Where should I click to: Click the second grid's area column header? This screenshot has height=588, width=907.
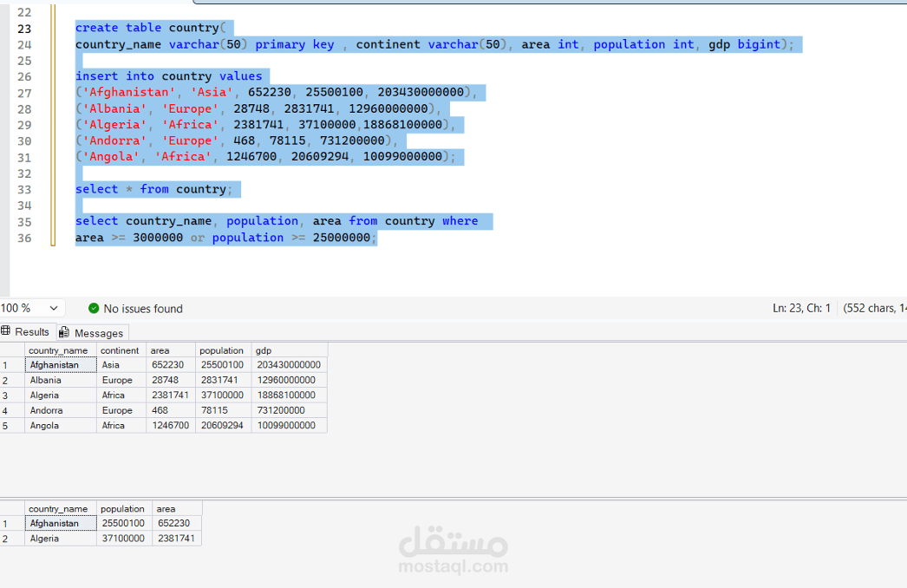(x=177, y=509)
